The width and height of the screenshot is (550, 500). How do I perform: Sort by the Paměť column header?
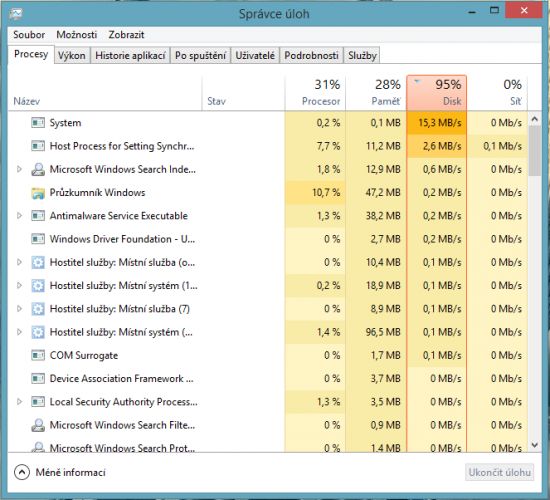[376, 93]
